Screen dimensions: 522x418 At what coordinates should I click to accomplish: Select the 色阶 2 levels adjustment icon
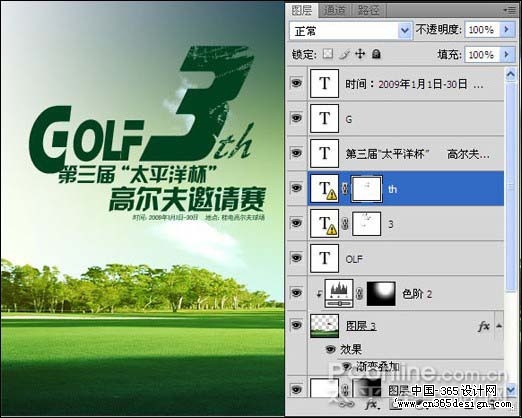pyautogui.click(x=339, y=293)
